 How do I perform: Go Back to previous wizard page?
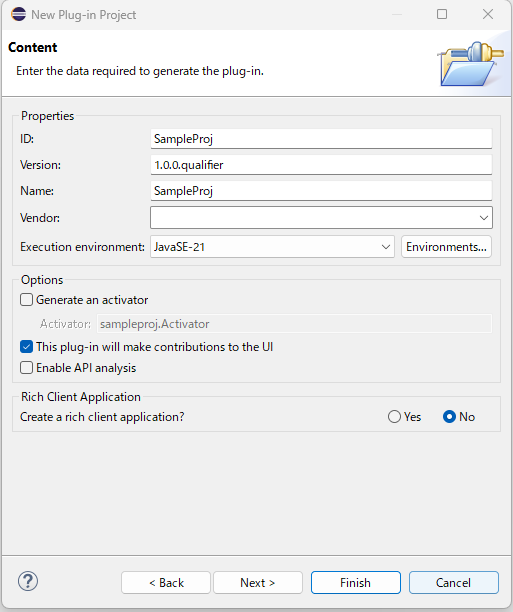click(166, 582)
